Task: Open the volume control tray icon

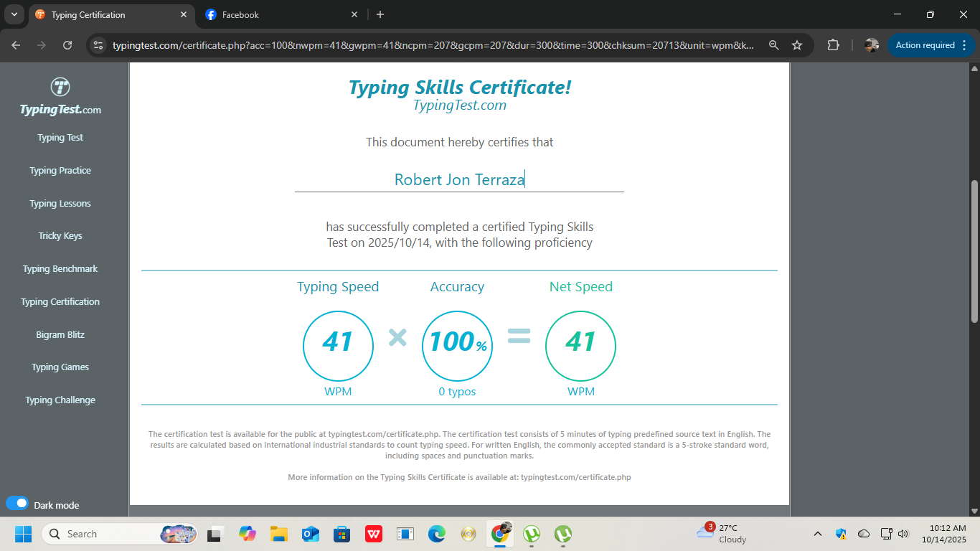Action: click(903, 534)
